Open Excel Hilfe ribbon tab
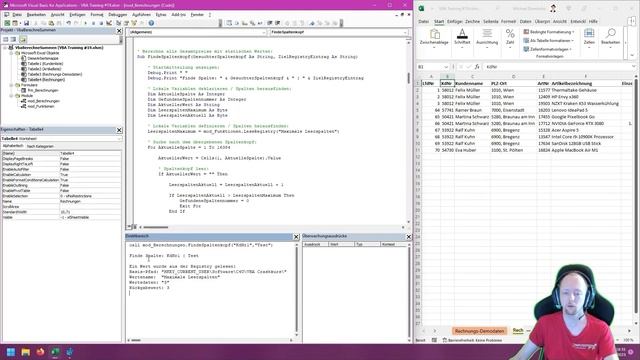Image resolution: width=640 pixels, height=360 pixels. point(593,21)
